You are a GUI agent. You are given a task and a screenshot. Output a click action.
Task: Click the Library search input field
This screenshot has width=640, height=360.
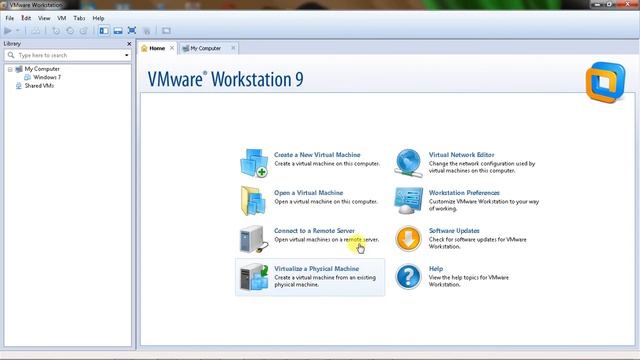68,55
